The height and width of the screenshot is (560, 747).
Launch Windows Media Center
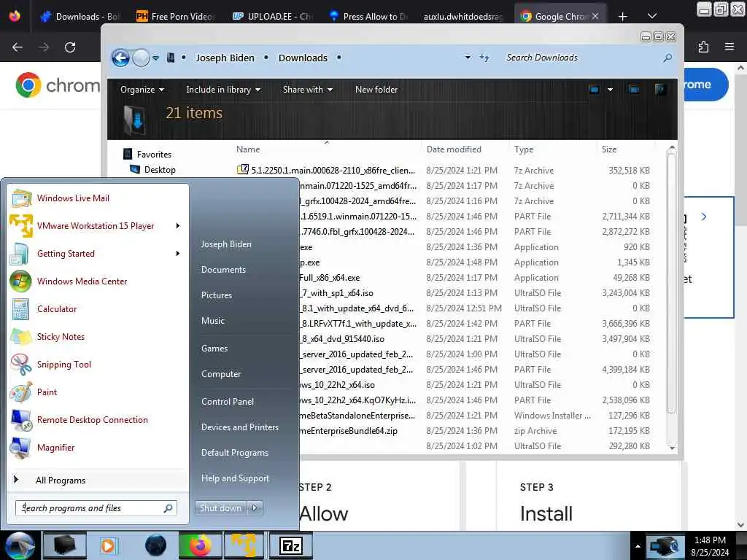click(x=82, y=281)
